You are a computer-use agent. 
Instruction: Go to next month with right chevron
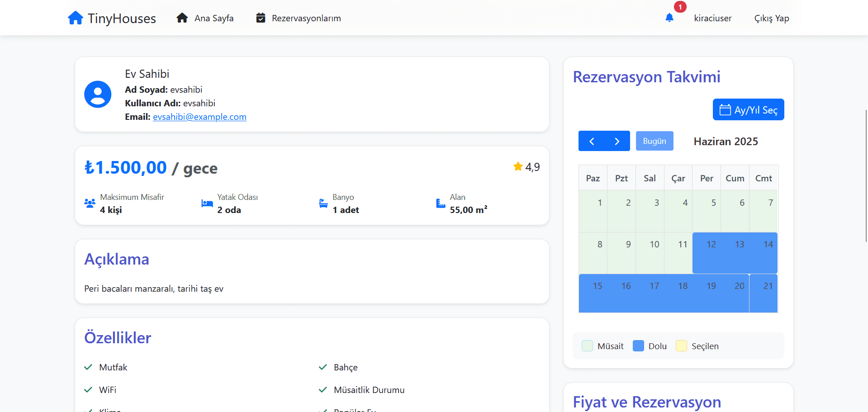[x=617, y=141]
